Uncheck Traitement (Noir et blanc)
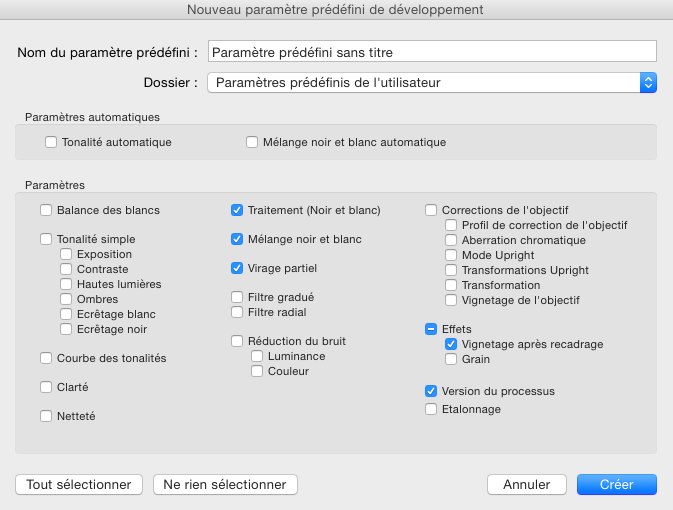Screen dimensions: 673x510 pyautogui.click(x=237, y=210)
